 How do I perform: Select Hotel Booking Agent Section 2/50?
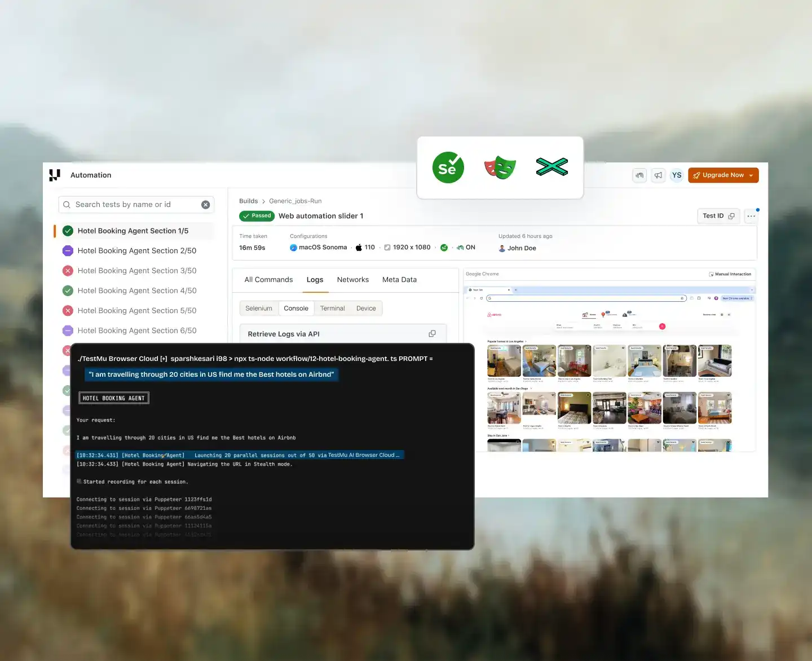tap(137, 251)
